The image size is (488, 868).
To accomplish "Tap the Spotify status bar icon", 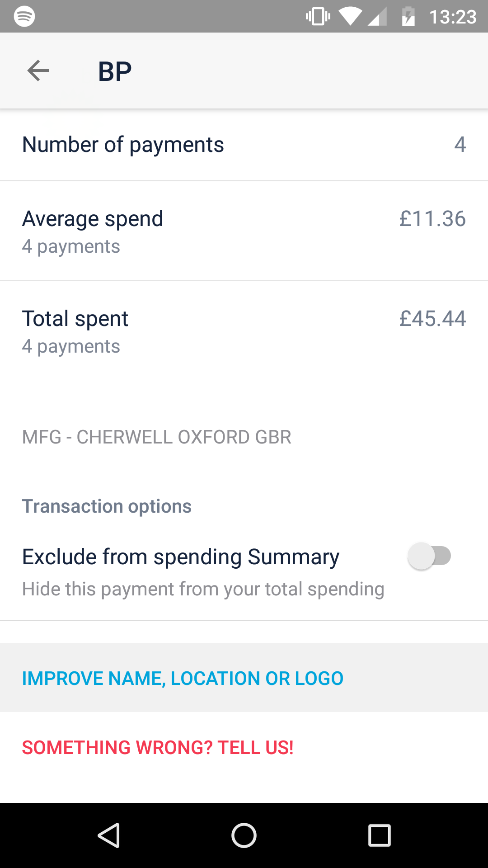I will (x=24, y=16).
